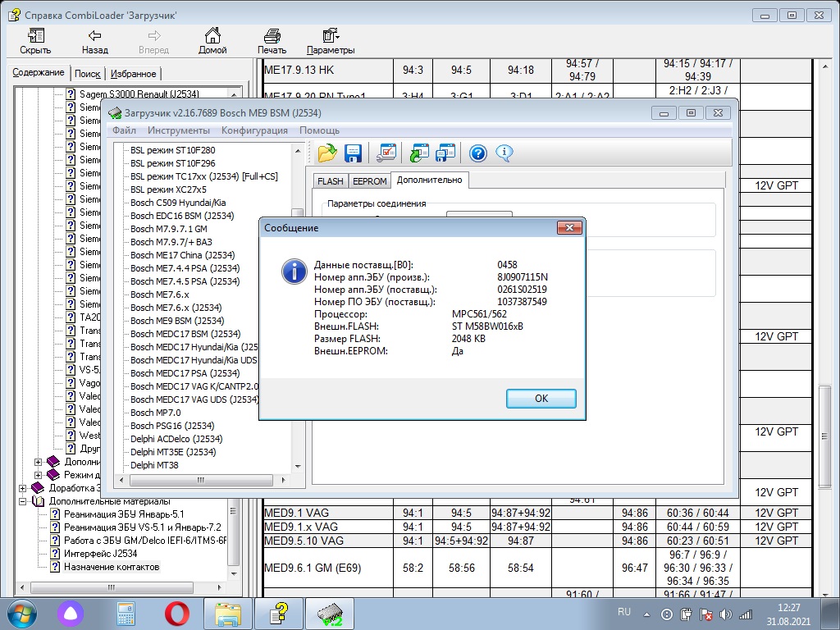Open the Инструменты menu

(x=178, y=130)
